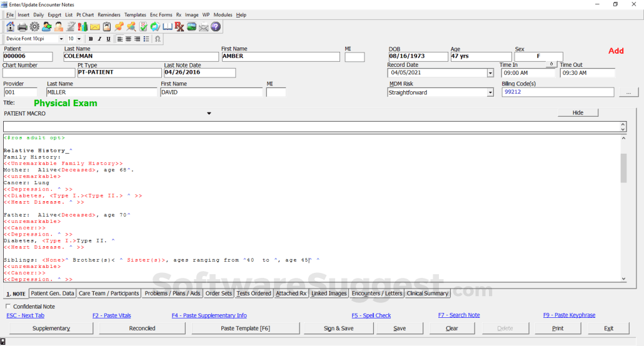Click the printer icon in the toolbar
The image size is (644, 346).
click(23, 27)
